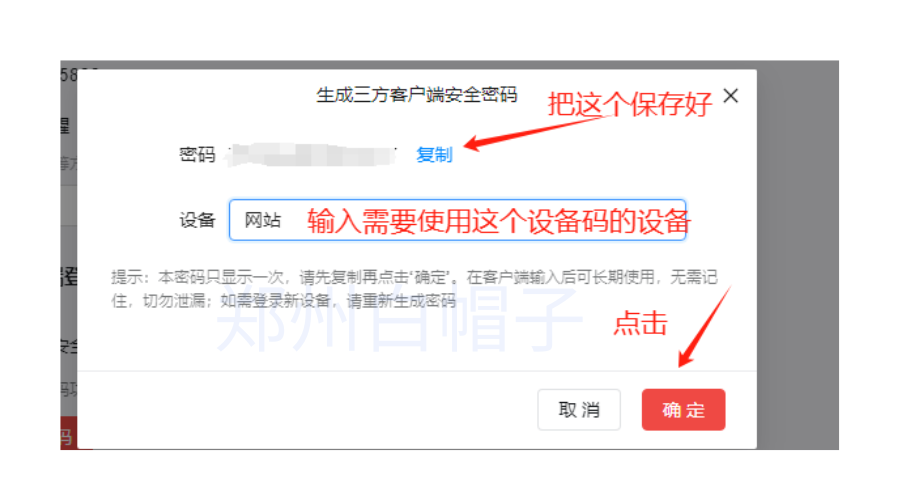Click the 设备 field label
The height and width of the screenshot is (500, 900).
(x=197, y=220)
